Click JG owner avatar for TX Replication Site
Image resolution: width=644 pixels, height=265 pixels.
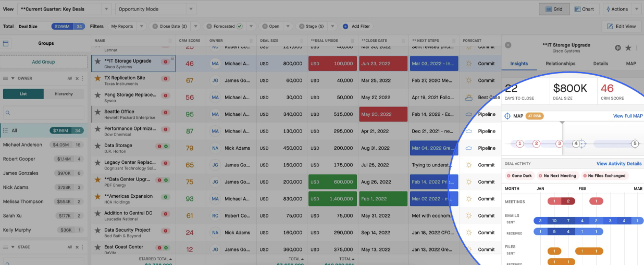point(215,80)
